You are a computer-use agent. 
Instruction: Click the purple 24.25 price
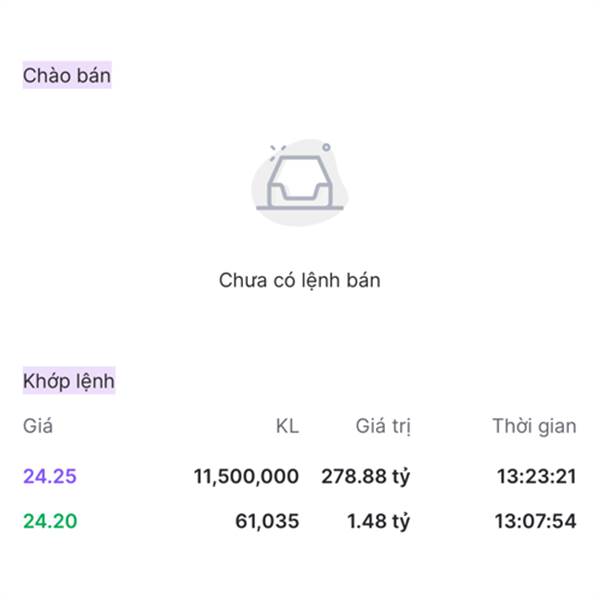(50, 477)
